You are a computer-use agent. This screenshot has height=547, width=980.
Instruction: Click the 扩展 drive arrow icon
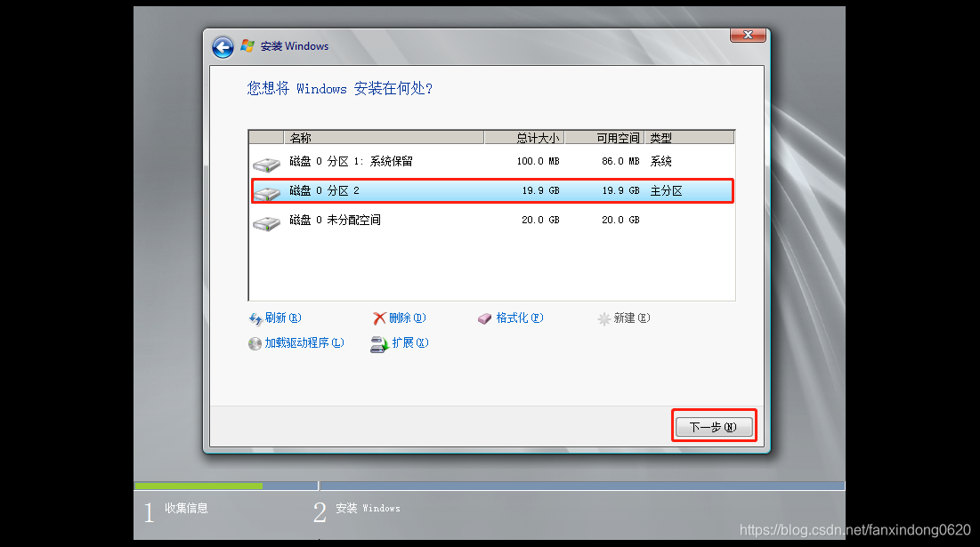click(x=379, y=344)
